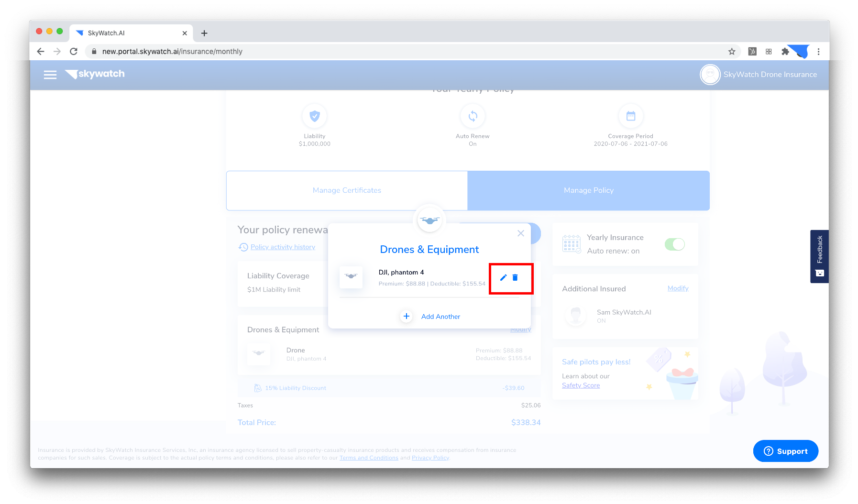Open the Feedback side tab
Image resolution: width=858 pixels, height=504 pixels.
[x=819, y=256]
